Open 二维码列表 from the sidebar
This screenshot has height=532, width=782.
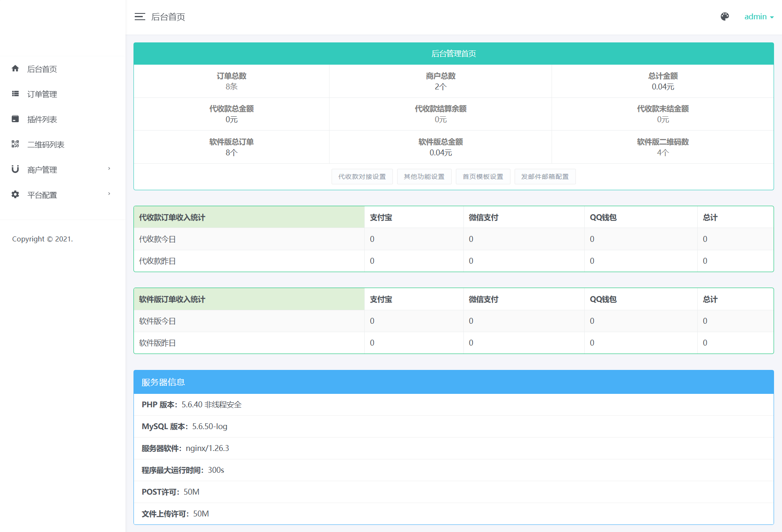[46, 144]
